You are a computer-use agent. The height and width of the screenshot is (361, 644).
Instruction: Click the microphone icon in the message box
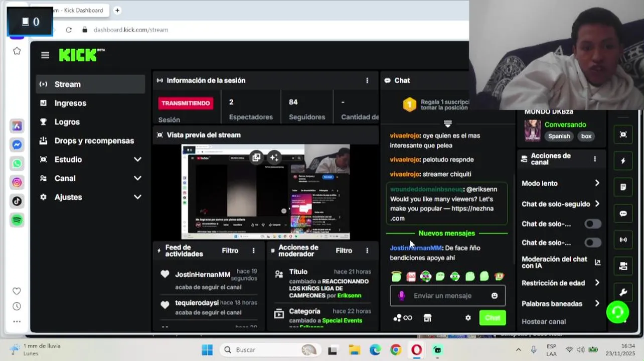click(x=401, y=296)
